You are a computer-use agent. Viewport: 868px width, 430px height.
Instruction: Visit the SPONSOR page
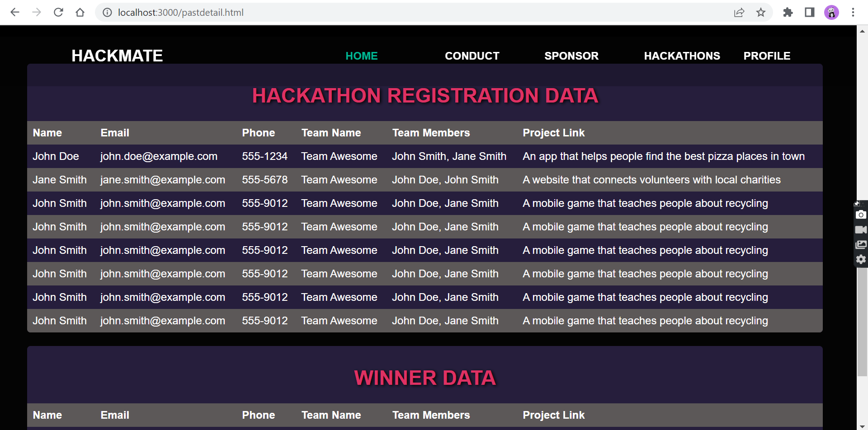[x=571, y=56]
